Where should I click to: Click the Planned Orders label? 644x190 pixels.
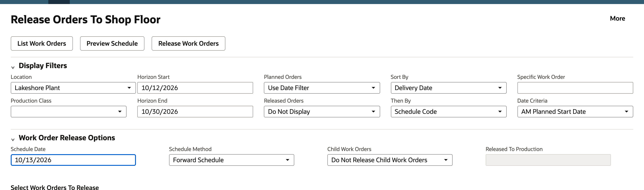pos(283,77)
